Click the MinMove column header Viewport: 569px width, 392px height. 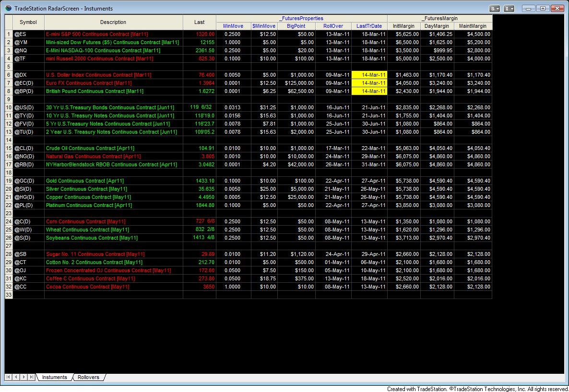pyautogui.click(x=233, y=26)
